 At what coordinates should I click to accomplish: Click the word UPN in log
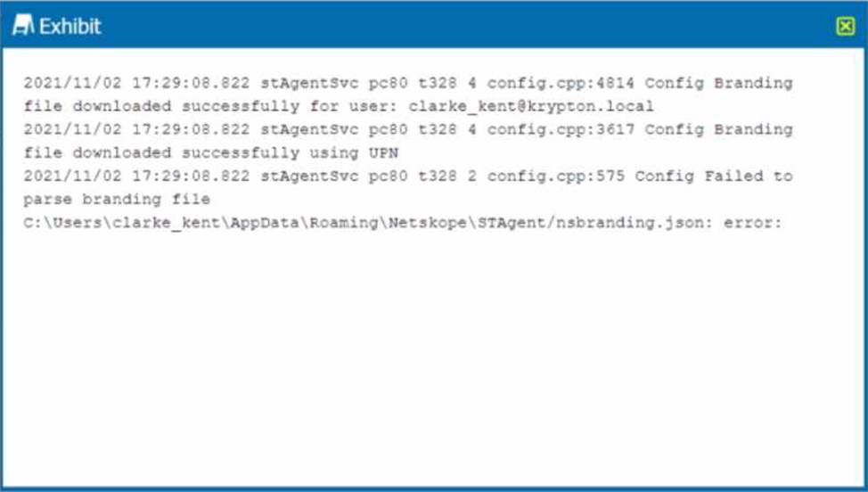coord(383,152)
